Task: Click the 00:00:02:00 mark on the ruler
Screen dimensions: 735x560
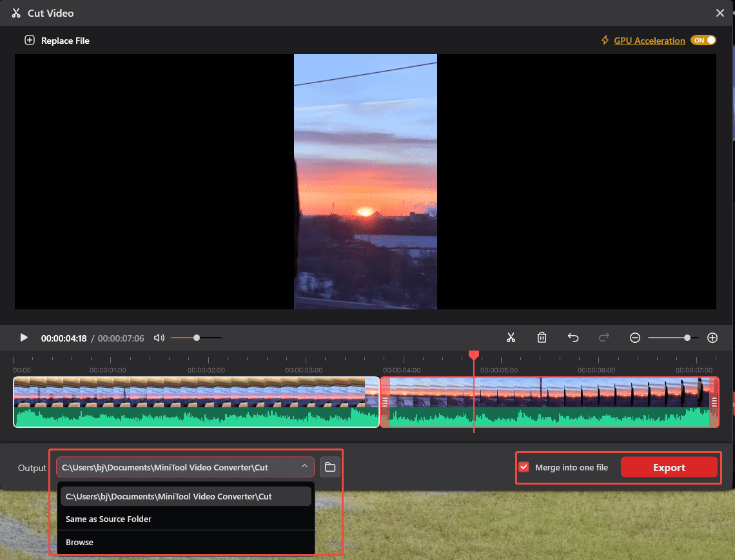Action: (x=206, y=370)
